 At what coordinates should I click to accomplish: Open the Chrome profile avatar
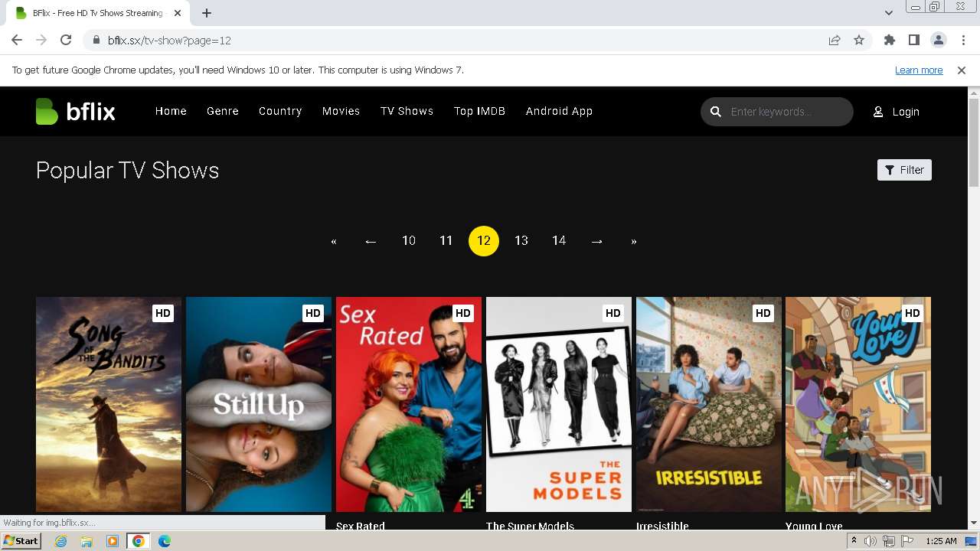[939, 41]
